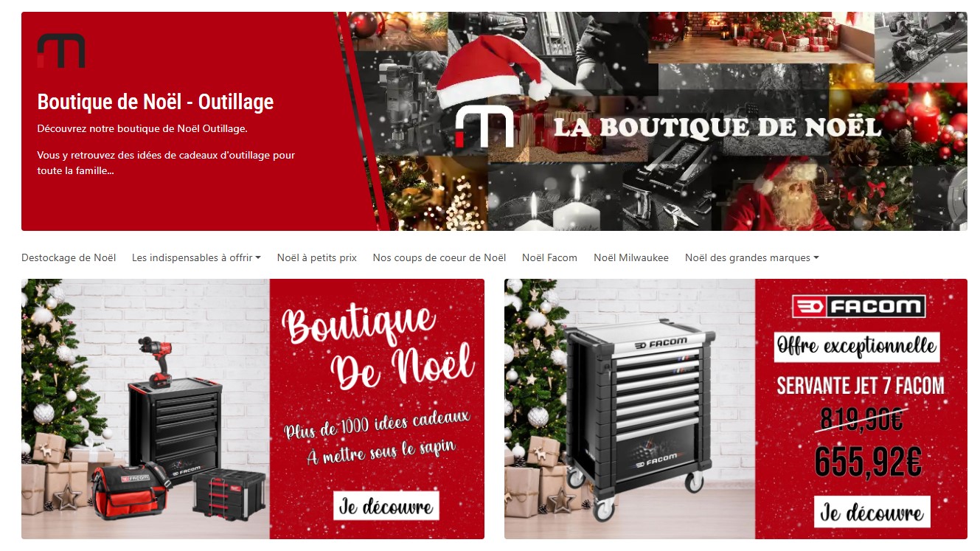The height and width of the screenshot is (551, 980).
Task: Click the Facom brand logo on right promo
Action: pyautogui.click(x=858, y=307)
